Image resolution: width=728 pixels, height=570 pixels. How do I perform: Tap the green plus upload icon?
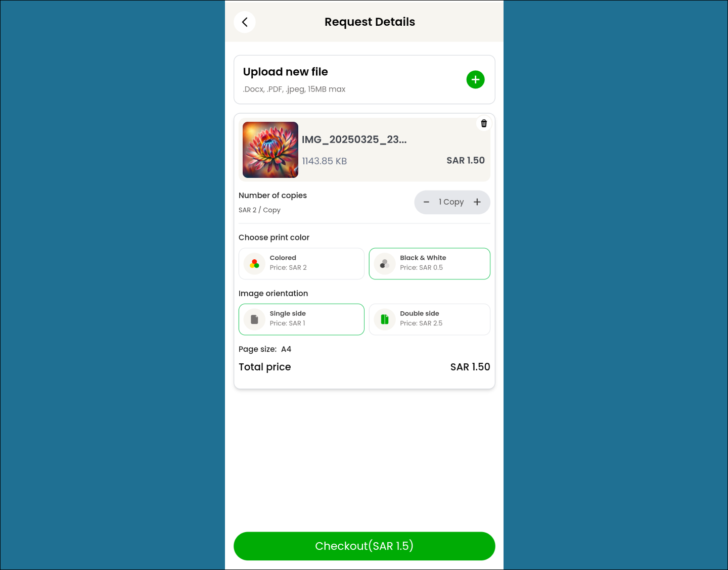(x=475, y=79)
